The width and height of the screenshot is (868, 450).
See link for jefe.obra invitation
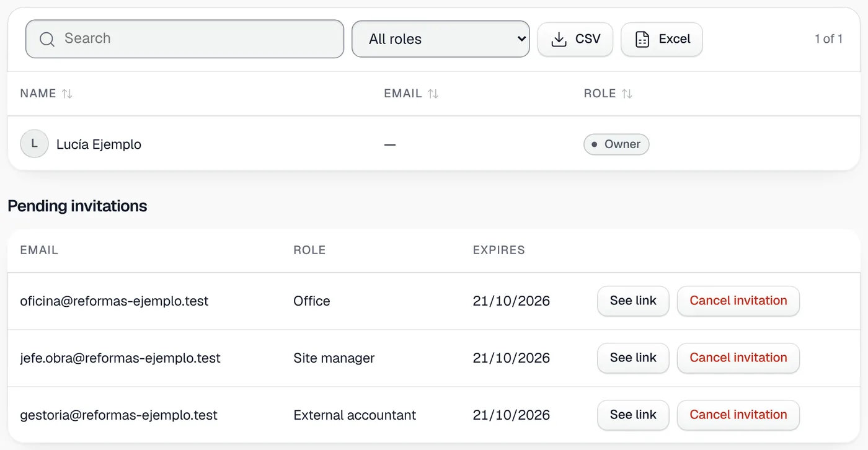(x=633, y=358)
